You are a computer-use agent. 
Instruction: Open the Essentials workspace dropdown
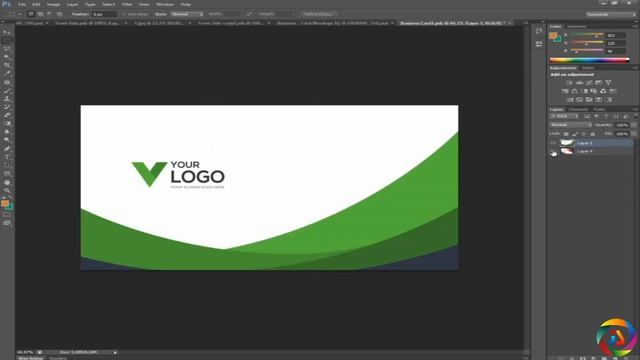(611, 14)
